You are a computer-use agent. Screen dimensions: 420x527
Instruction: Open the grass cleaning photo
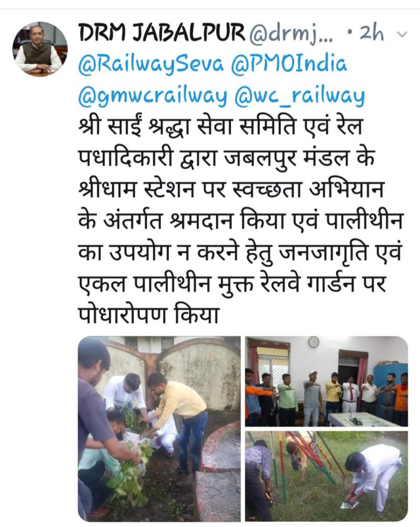pyautogui.click(x=327, y=476)
